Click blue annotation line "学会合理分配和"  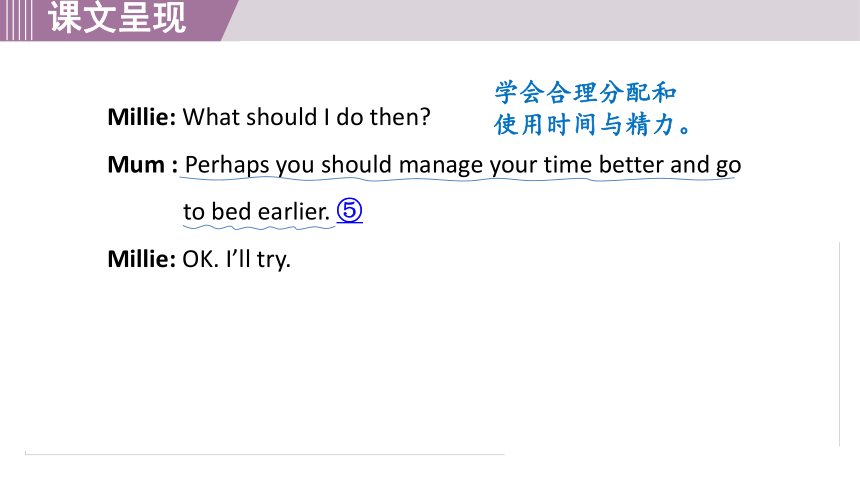pos(585,92)
